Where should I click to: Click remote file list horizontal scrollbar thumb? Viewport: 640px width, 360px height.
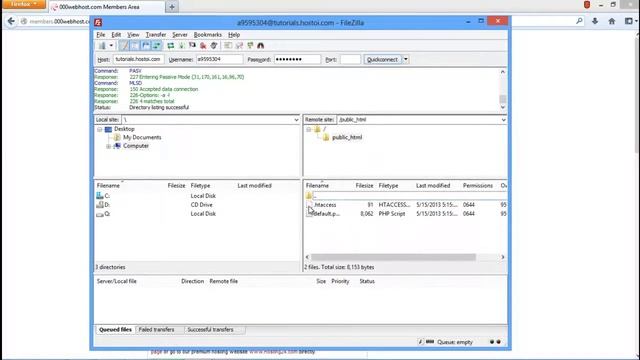click(393, 257)
